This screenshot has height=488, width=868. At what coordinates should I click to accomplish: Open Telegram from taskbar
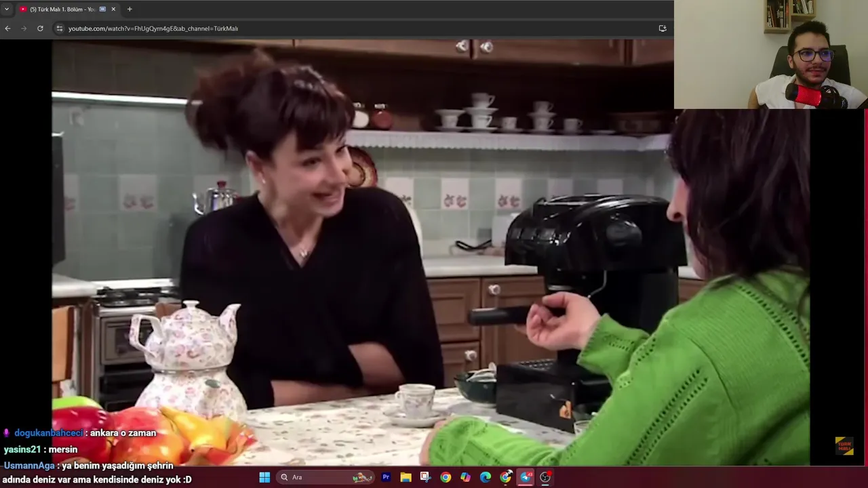click(x=526, y=477)
